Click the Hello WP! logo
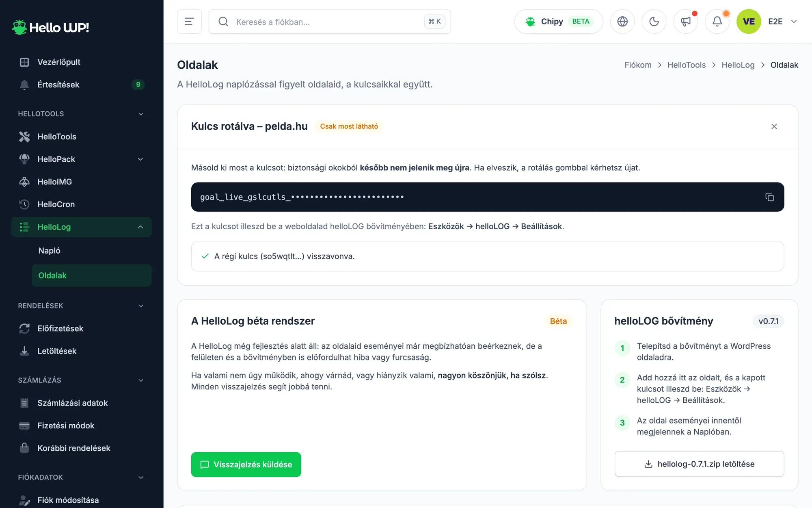The height and width of the screenshot is (508, 812). (x=50, y=27)
